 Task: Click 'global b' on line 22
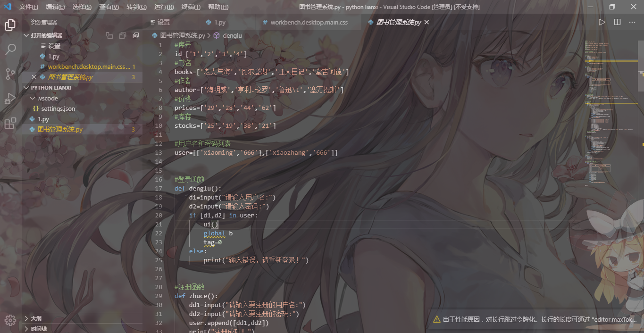click(x=218, y=233)
